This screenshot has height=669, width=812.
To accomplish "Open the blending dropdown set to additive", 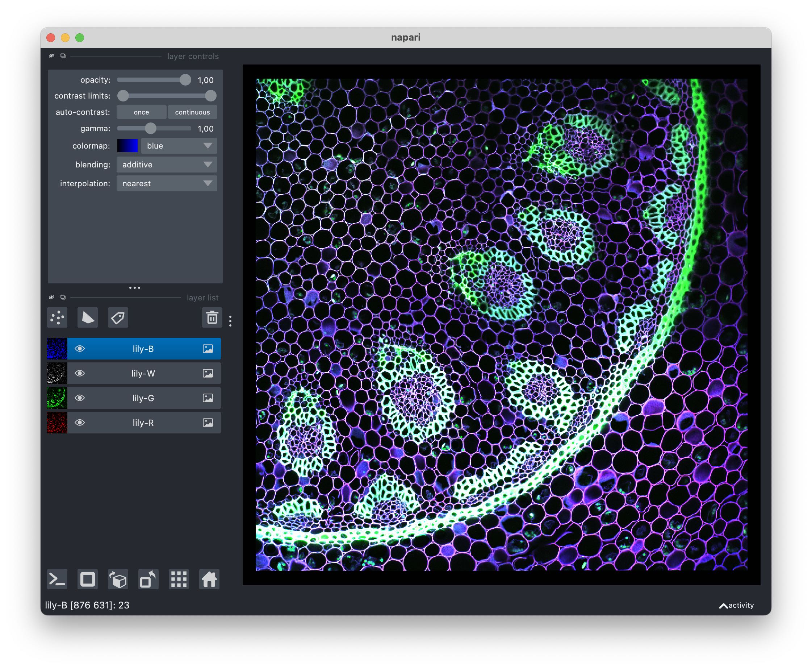I will [167, 165].
